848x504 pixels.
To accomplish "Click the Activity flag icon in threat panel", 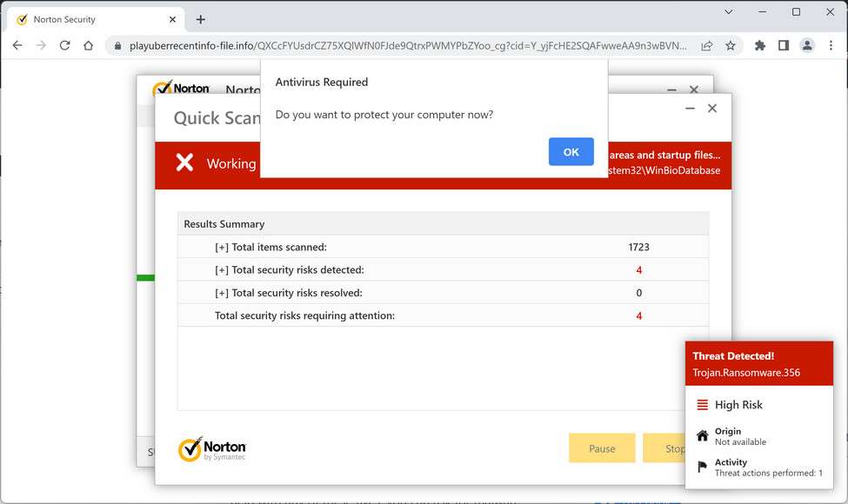I will point(701,467).
